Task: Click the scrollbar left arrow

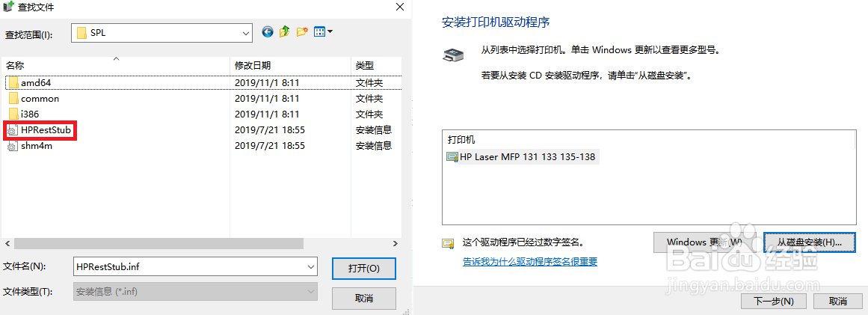Action: point(7,244)
